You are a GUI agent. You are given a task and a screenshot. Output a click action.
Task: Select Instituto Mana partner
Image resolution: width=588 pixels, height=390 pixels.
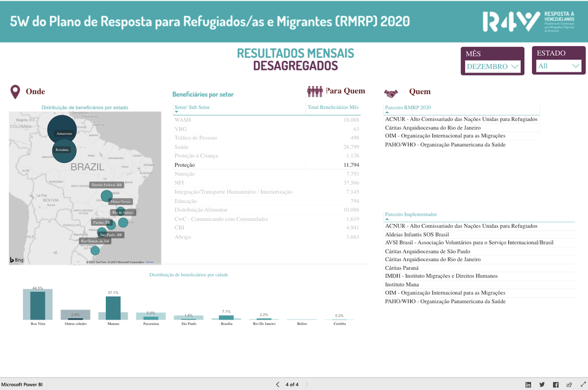tap(479, 285)
